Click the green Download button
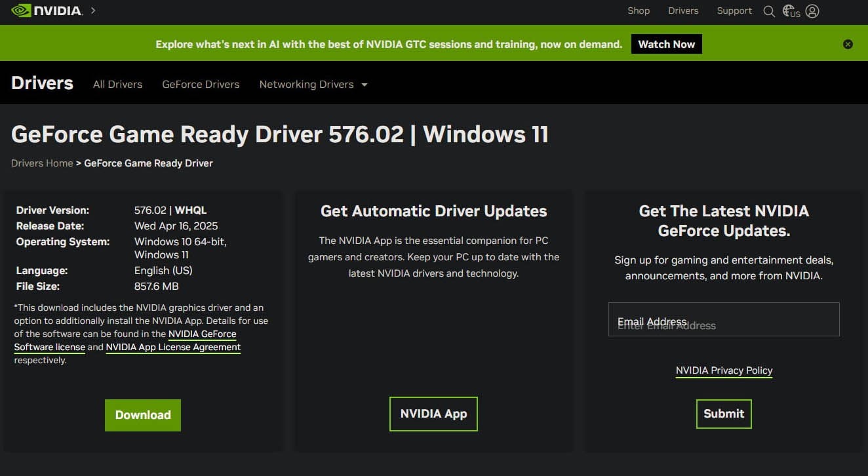868x476 pixels. (x=142, y=415)
